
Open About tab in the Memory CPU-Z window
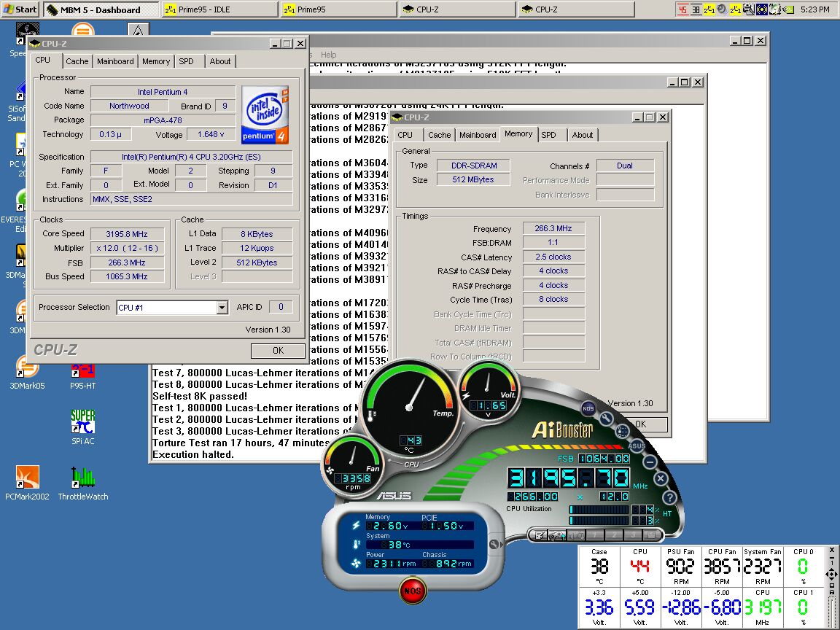pos(583,135)
